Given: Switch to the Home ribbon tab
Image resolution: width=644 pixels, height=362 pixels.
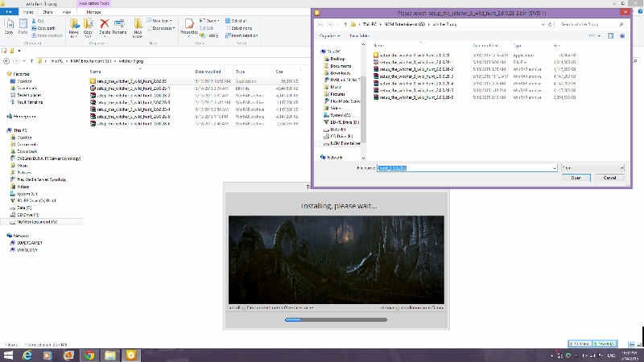Looking at the screenshot, I should coord(28,12).
